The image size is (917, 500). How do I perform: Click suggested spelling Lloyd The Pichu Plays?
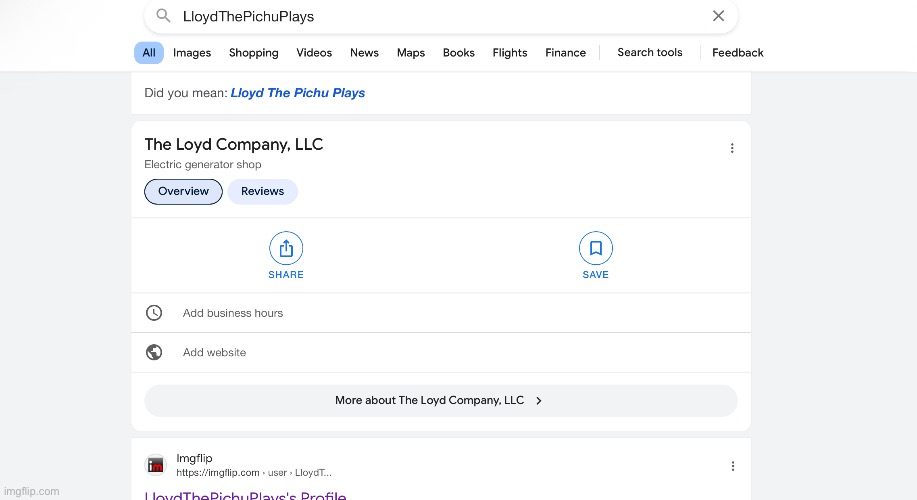[x=298, y=92]
